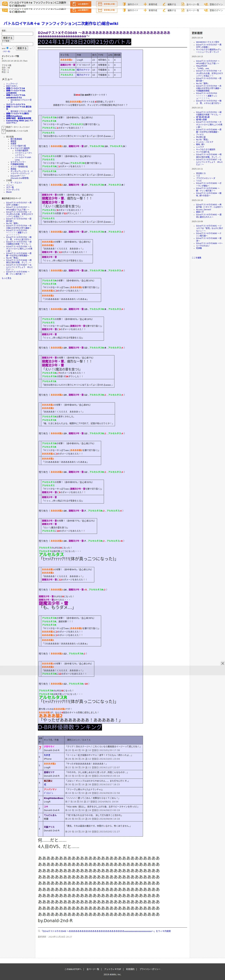Click もっと見る under recent pages

(6, 278)
